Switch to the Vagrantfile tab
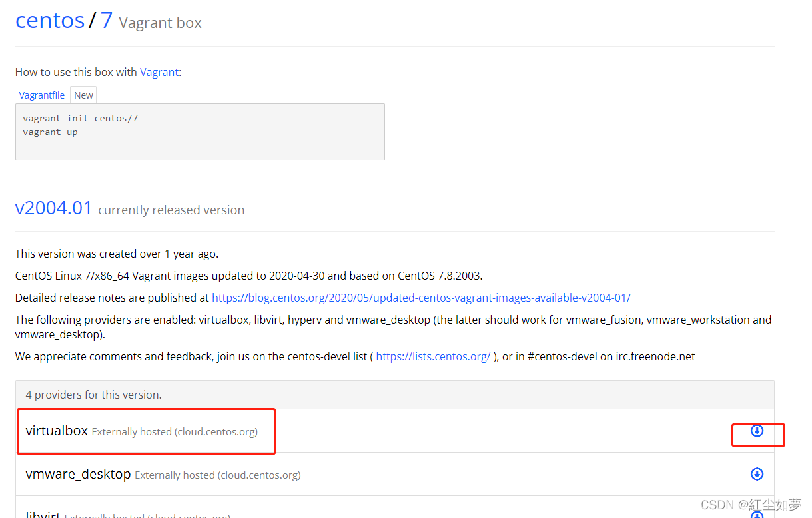Viewport: 812px width, 518px height. [x=42, y=95]
